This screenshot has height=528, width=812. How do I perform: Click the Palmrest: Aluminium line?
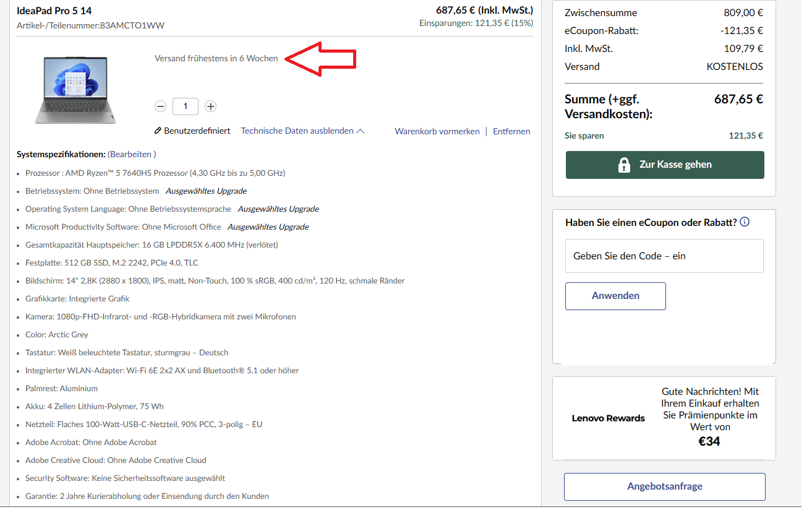coord(61,389)
